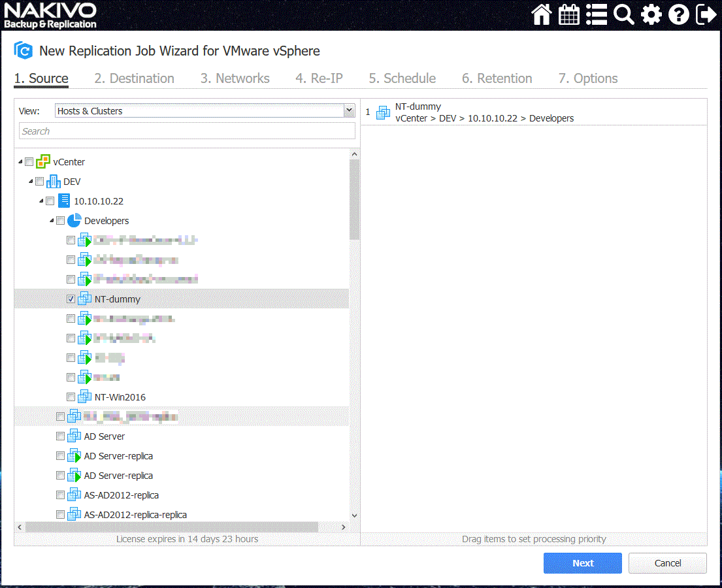
Task: Click the AD Server VM icon
Action: coord(74,436)
